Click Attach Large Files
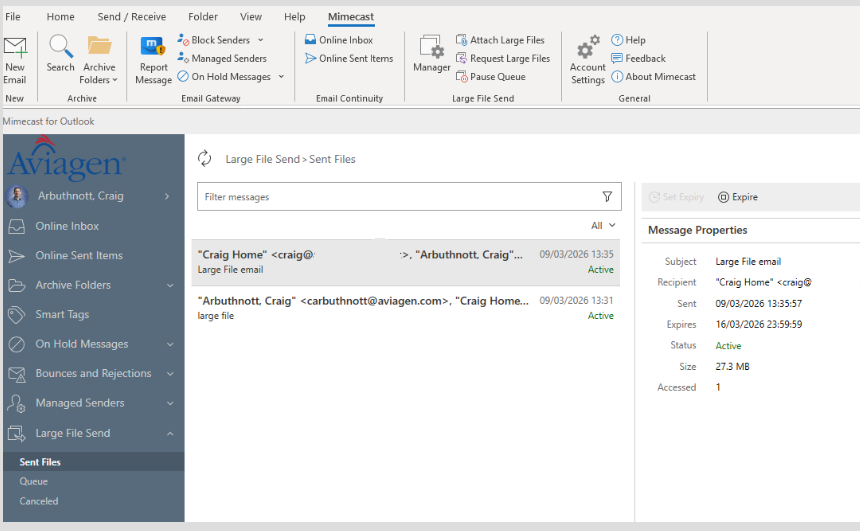 [x=500, y=40]
